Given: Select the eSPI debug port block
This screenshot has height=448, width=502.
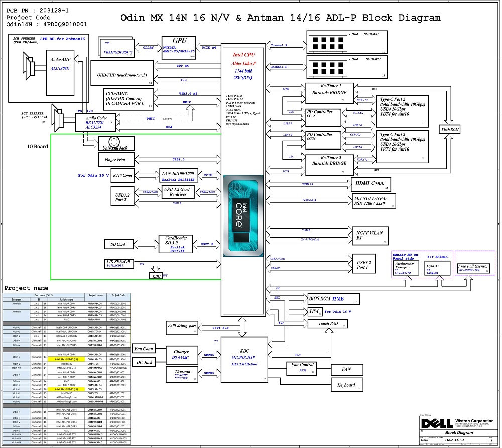Looking at the screenshot, I should (x=182, y=328).
